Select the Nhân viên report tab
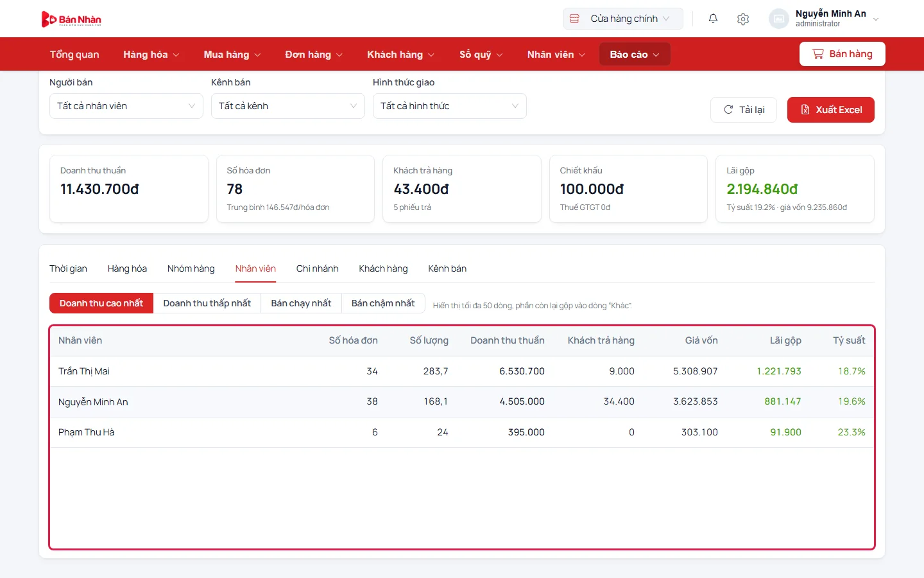The height and width of the screenshot is (578, 924). point(255,268)
